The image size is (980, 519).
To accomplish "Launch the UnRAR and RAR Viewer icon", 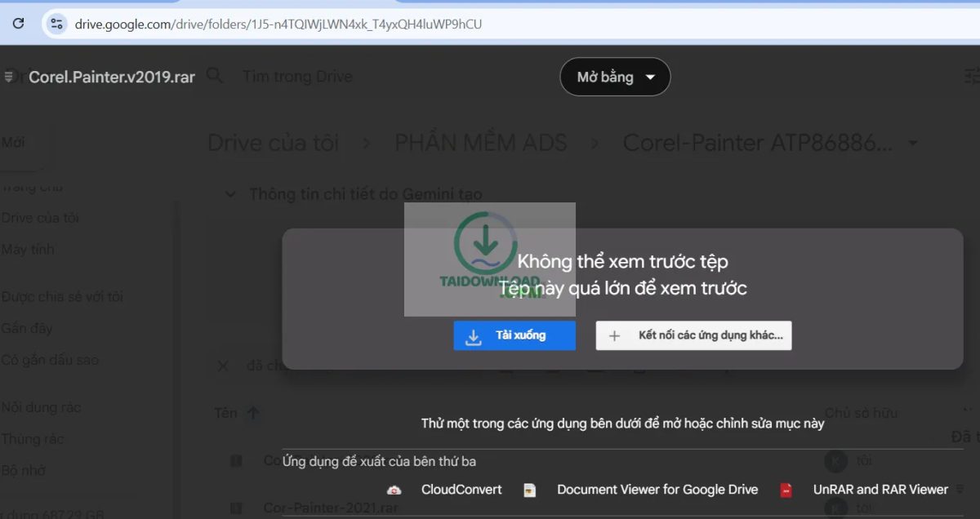I will click(786, 489).
